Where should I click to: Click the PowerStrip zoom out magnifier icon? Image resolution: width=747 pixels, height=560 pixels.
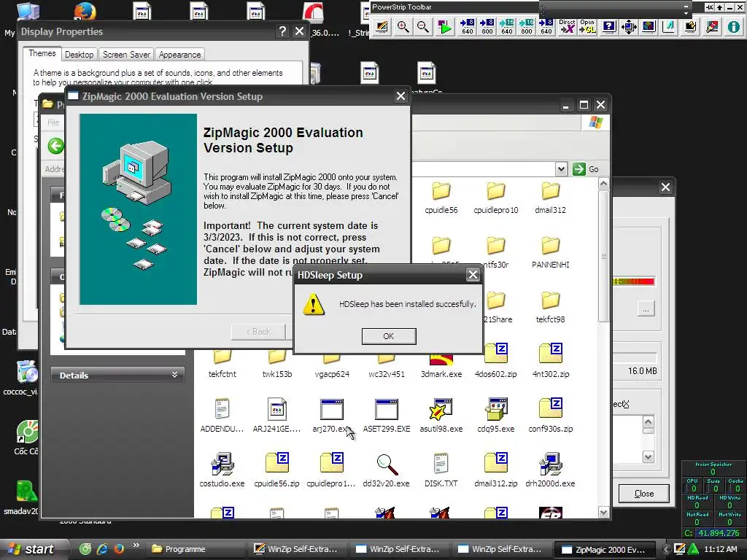[422, 27]
